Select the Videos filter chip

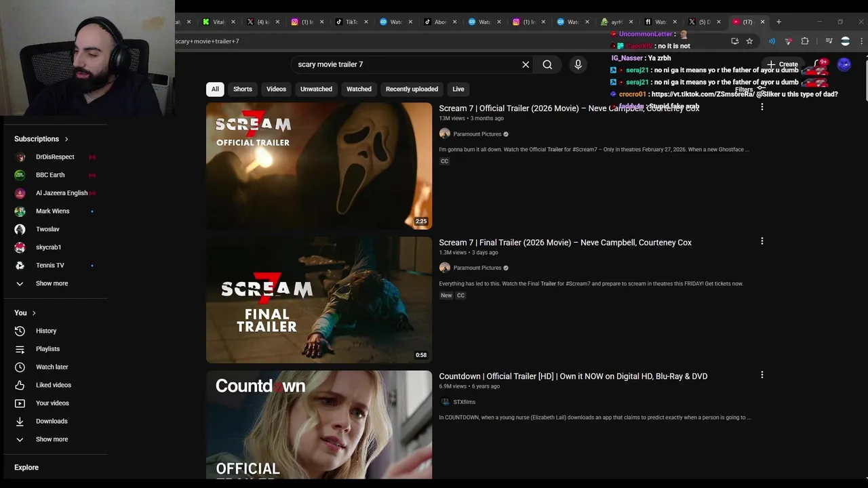pyautogui.click(x=276, y=89)
